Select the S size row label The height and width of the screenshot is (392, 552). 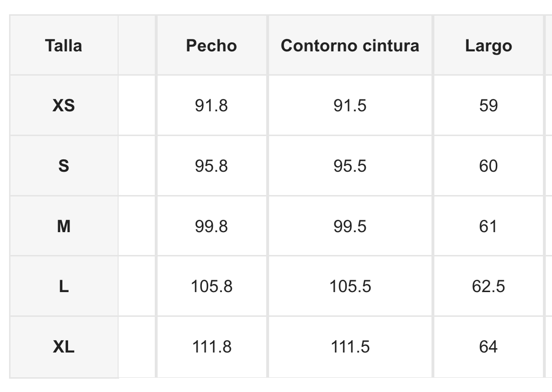coord(63,166)
